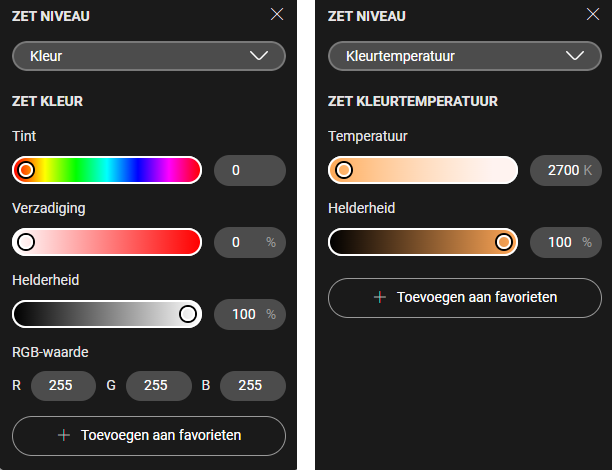612x470 pixels.
Task: Add color temperature to favorites in right panel
Action: pyautogui.click(x=465, y=297)
